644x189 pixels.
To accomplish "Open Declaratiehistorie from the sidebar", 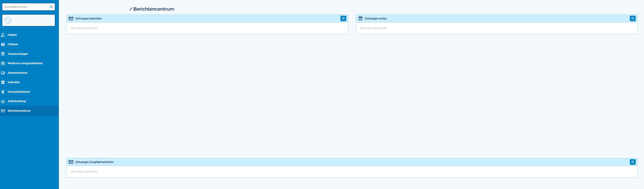I will pyautogui.click(x=19, y=92).
